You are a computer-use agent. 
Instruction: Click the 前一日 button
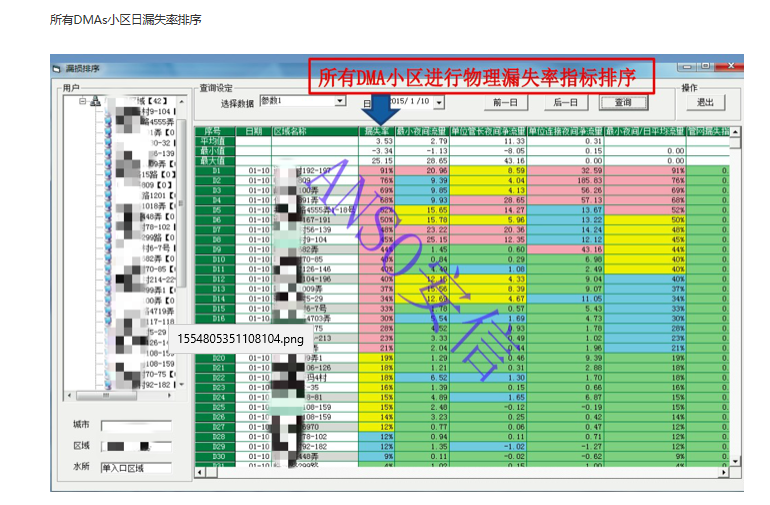(505, 102)
